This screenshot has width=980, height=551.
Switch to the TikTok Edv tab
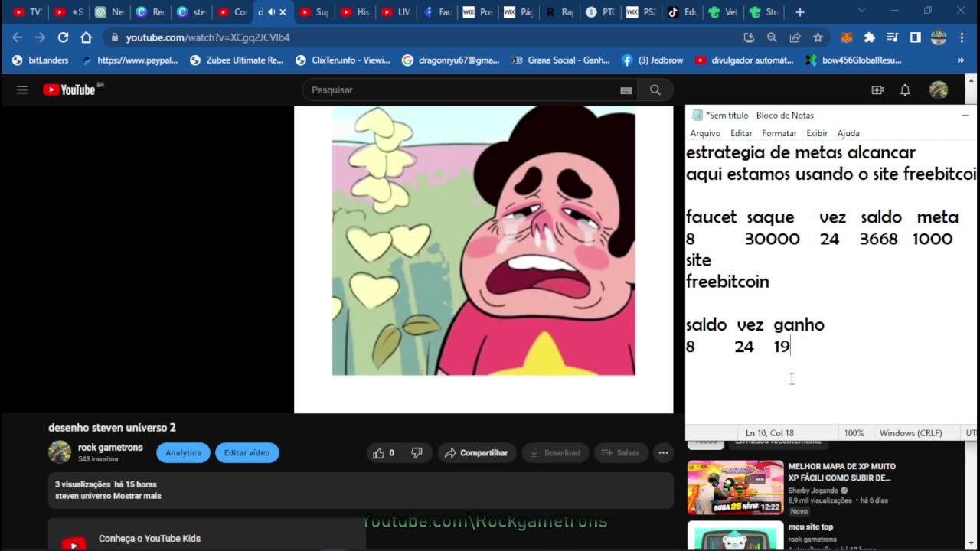pyautogui.click(x=681, y=12)
